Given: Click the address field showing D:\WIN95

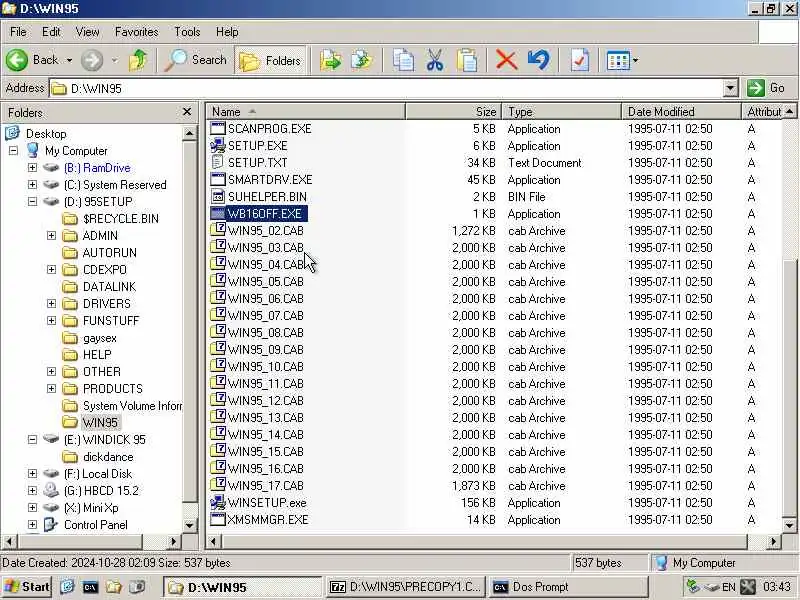Looking at the screenshot, I should pyautogui.click(x=387, y=88).
